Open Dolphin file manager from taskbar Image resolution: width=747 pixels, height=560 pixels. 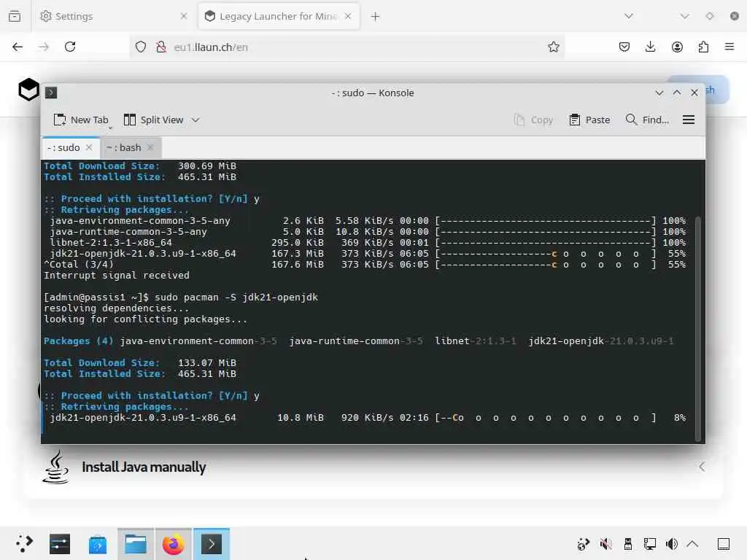[x=136, y=544]
